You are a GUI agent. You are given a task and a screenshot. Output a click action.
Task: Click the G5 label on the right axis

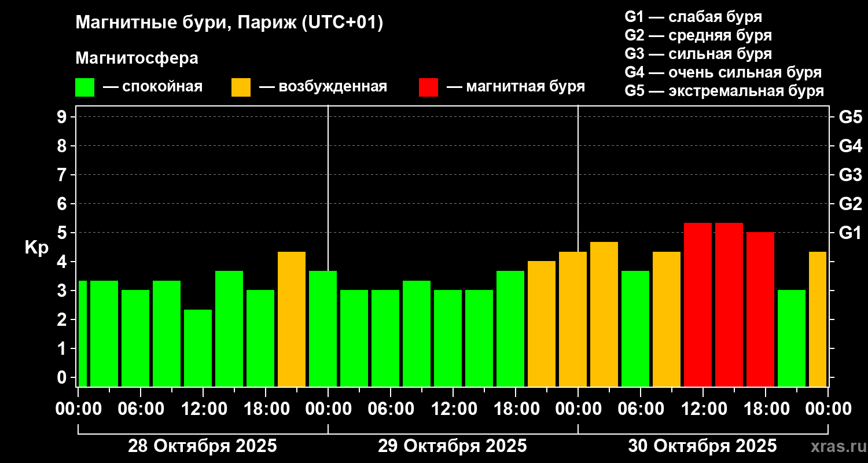tap(850, 117)
